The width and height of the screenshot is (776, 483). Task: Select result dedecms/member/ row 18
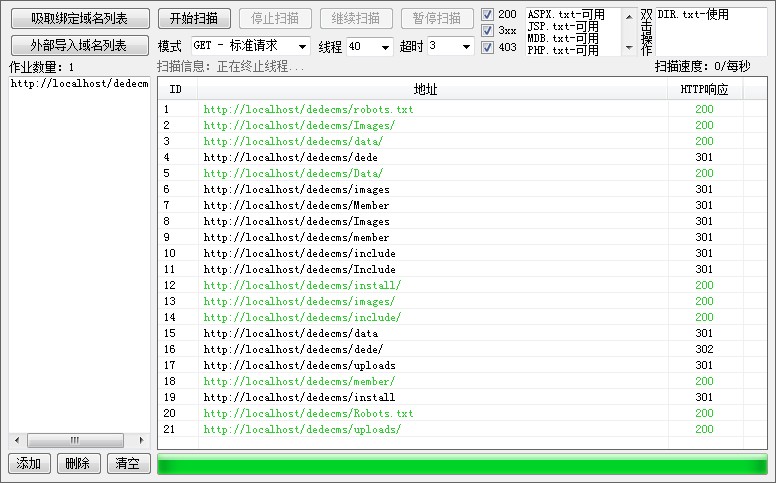pos(462,381)
